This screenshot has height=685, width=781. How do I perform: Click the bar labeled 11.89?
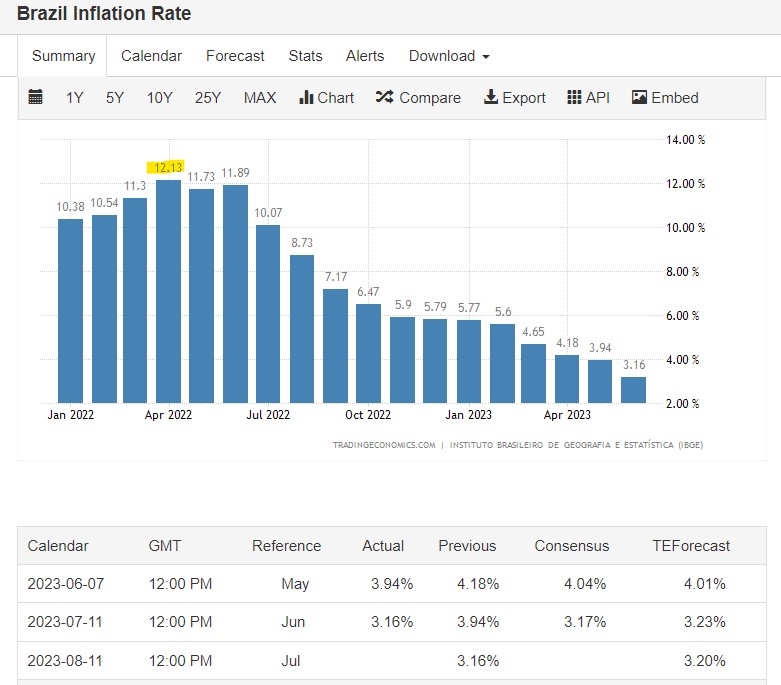[235, 294]
